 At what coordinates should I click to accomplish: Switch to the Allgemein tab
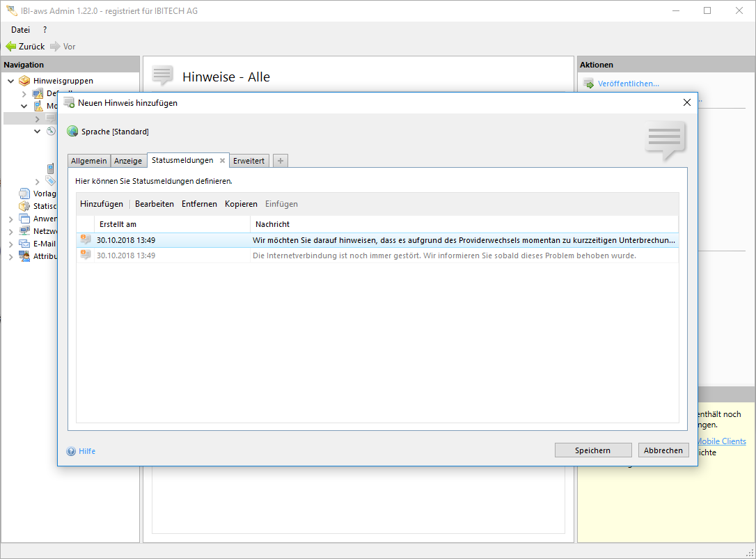89,161
